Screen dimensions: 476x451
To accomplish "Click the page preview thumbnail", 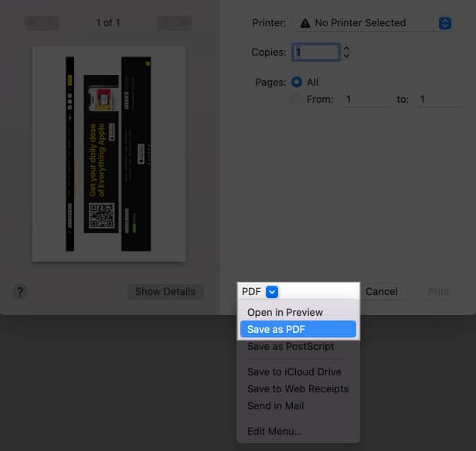I will [109, 154].
